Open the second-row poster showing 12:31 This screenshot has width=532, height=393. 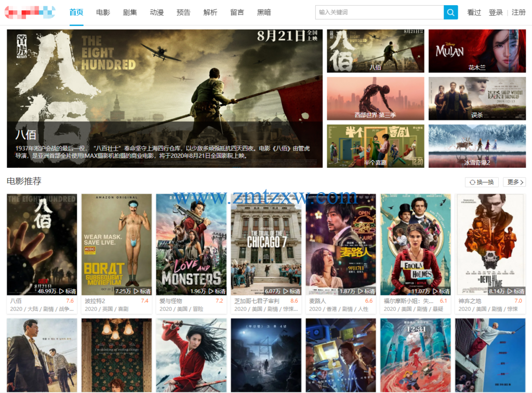click(x=416, y=355)
